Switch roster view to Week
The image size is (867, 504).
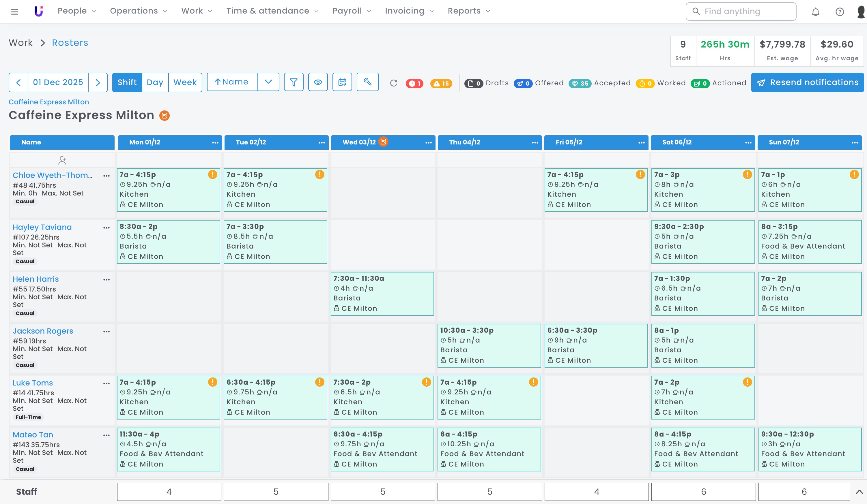pos(185,82)
